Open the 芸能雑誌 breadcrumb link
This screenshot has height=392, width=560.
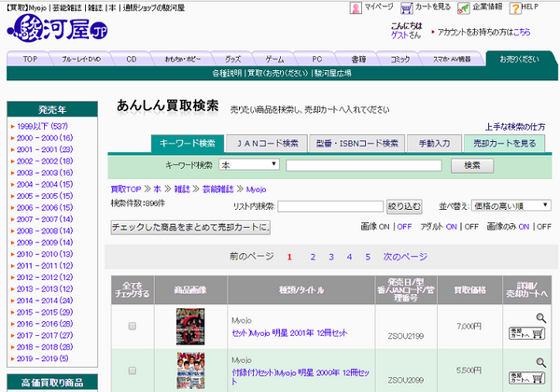217,189
